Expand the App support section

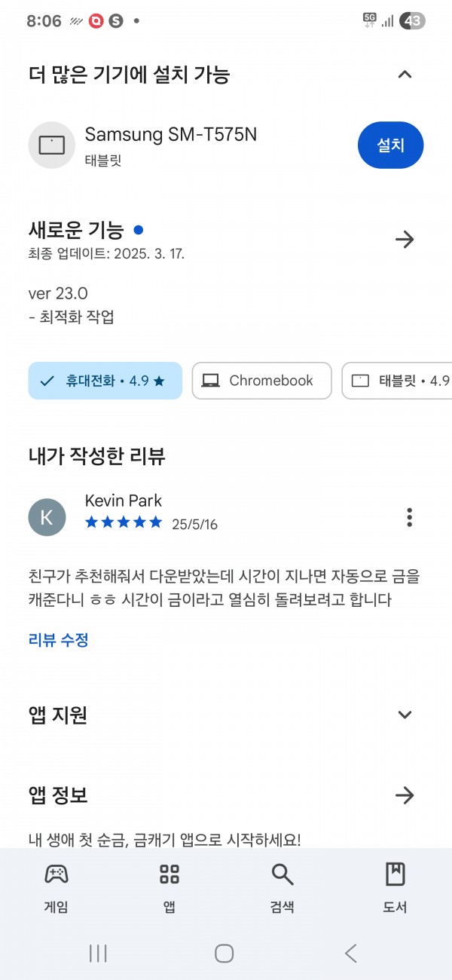click(x=405, y=715)
